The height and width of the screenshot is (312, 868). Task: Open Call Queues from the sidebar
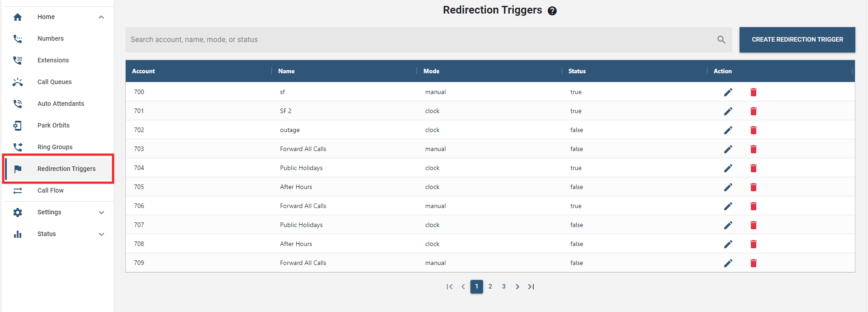54,82
